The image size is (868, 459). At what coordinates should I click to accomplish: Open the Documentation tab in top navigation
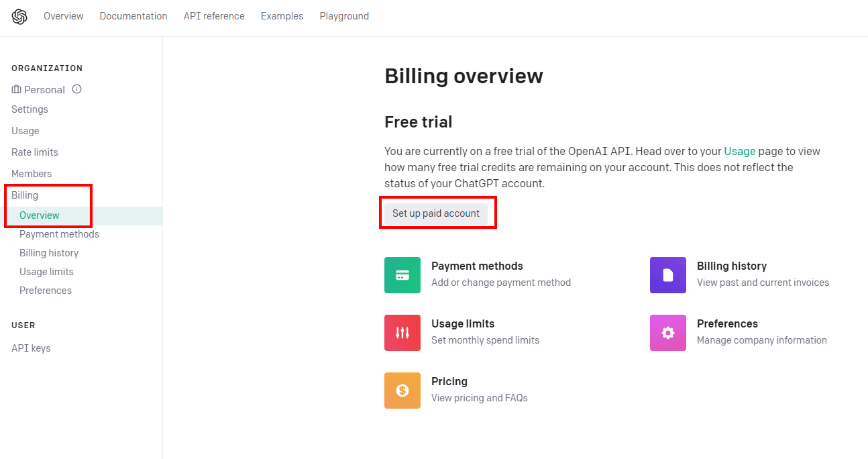click(133, 16)
